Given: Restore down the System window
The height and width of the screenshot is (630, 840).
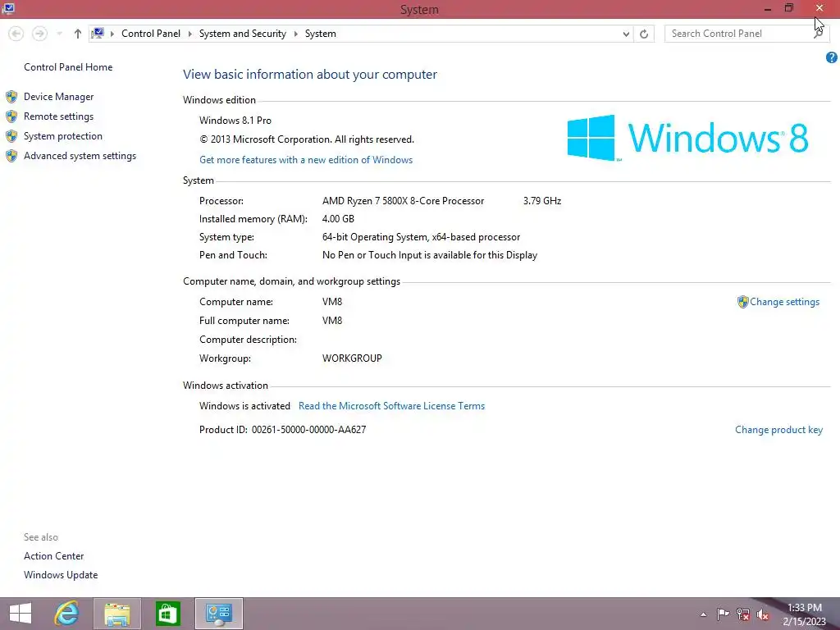Looking at the screenshot, I should tap(788, 8).
